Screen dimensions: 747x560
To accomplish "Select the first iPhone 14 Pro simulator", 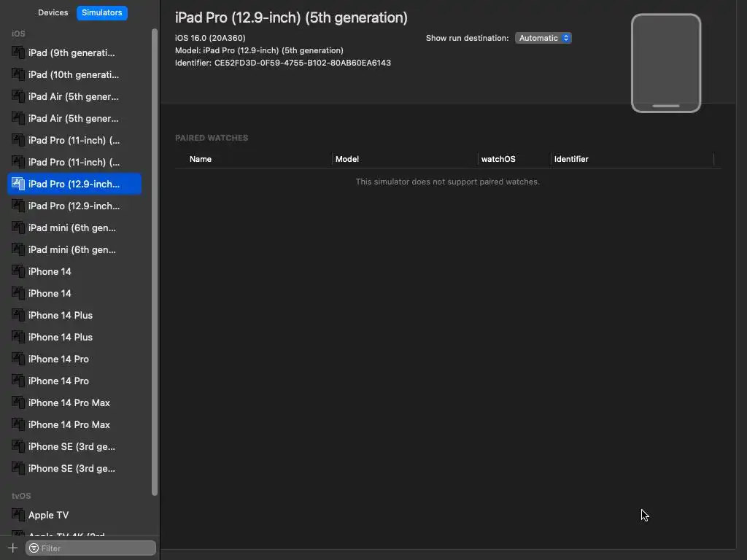I will (74, 359).
